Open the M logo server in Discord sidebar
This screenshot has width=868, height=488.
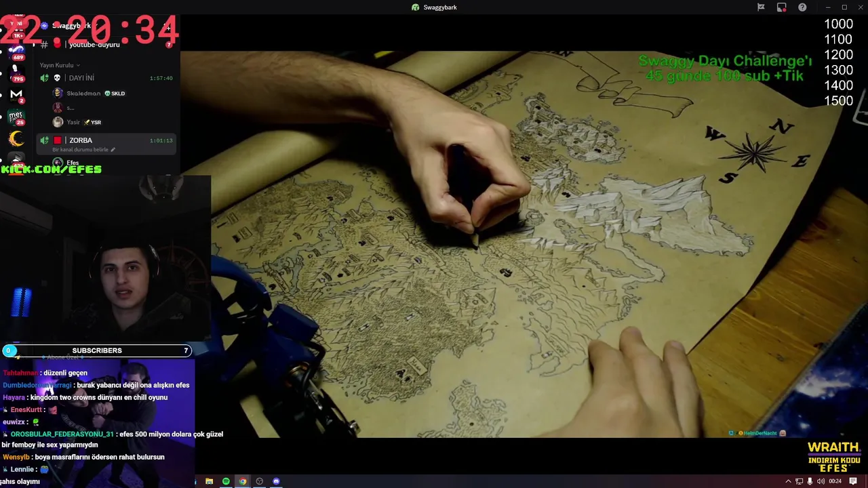(16, 95)
